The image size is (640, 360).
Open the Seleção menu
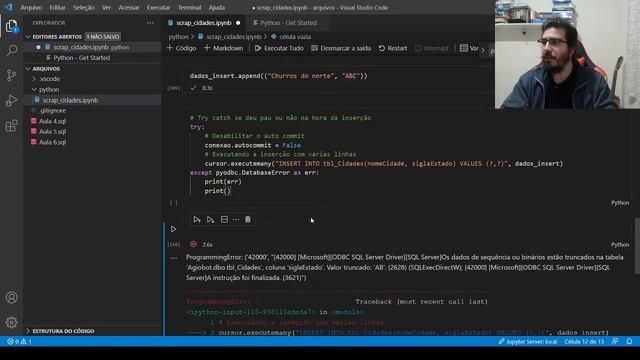click(x=84, y=7)
